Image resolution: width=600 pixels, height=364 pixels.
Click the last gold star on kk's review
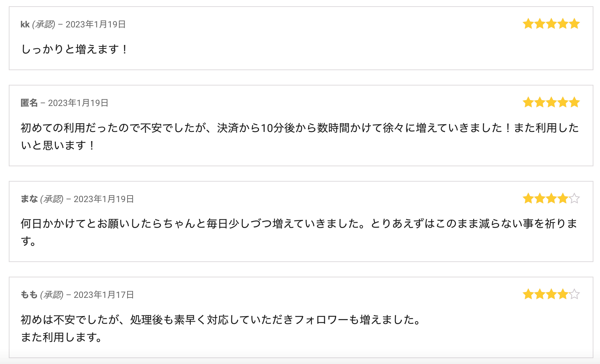(574, 24)
